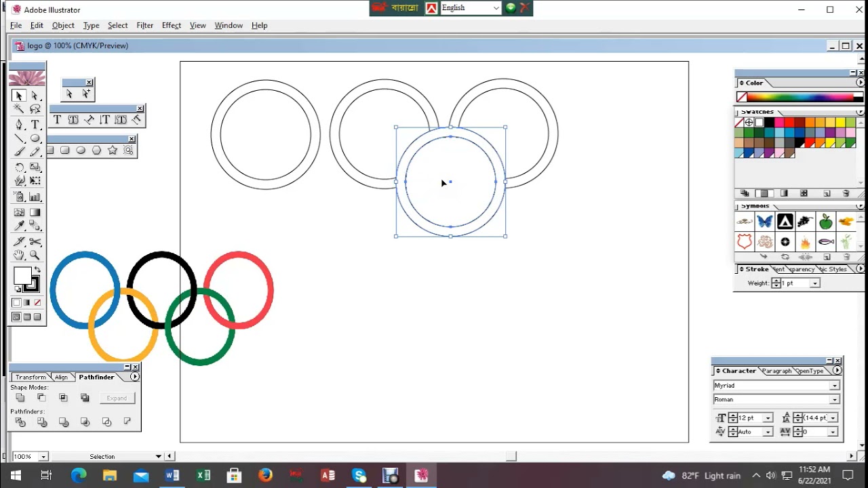Set paint mode to Gradient
This screenshot has height=488, width=868.
[27, 303]
